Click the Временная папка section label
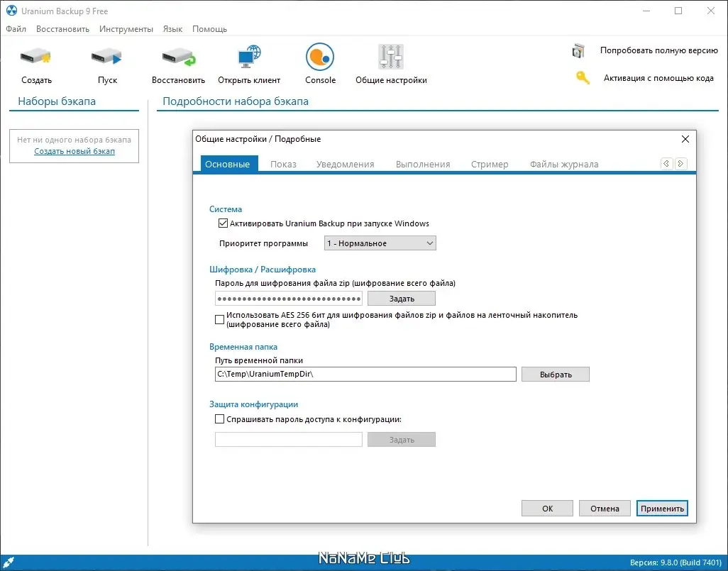This screenshot has height=571, width=728. point(243,347)
